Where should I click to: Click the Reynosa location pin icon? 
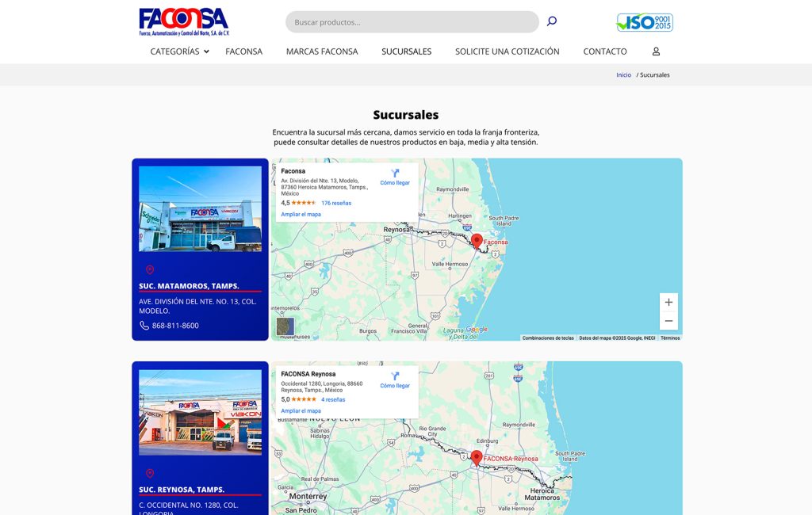(x=150, y=474)
